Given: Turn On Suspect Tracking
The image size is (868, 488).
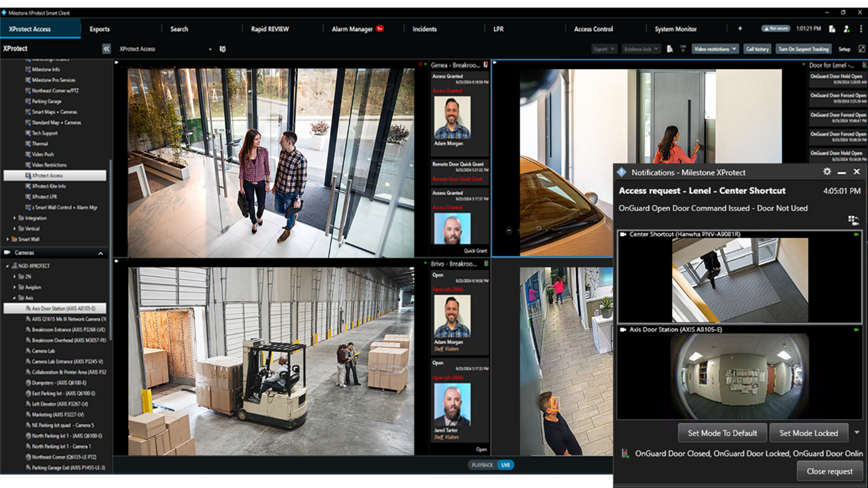Looking at the screenshot, I should (803, 49).
